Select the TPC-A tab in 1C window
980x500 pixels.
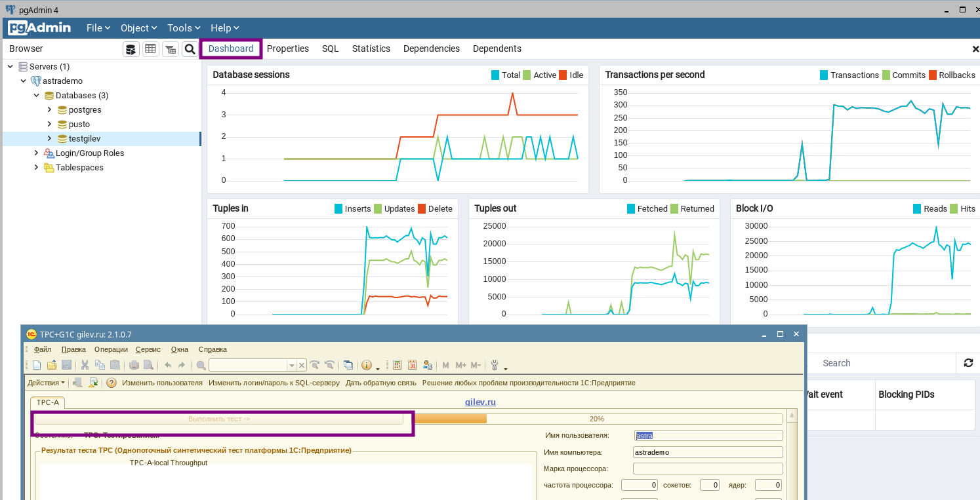48,402
